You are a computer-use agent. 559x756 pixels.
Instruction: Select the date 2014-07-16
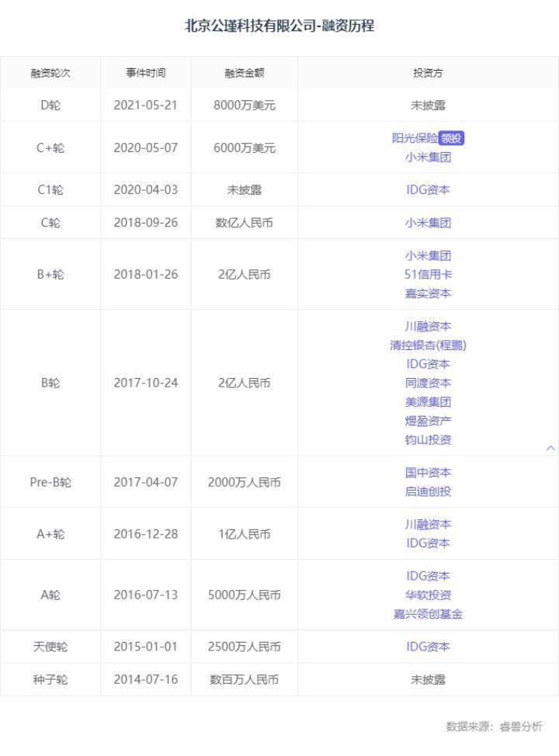pyautogui.click(x=146, y=679)
